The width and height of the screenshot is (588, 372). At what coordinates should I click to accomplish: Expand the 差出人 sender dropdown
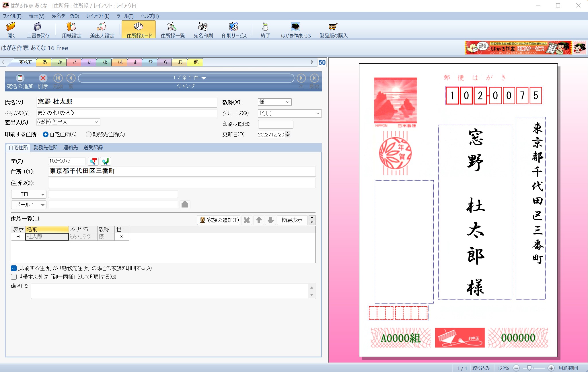pyautogui.click(x=96, y=122)
